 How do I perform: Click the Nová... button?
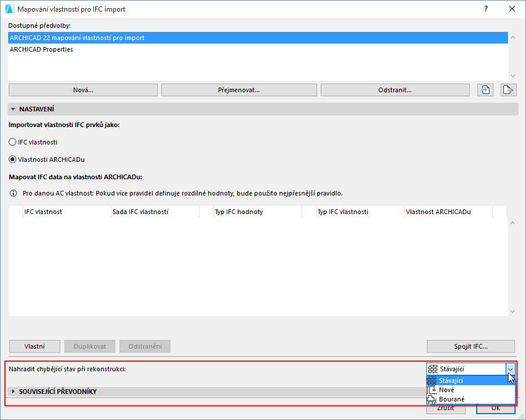click(83, 90)
